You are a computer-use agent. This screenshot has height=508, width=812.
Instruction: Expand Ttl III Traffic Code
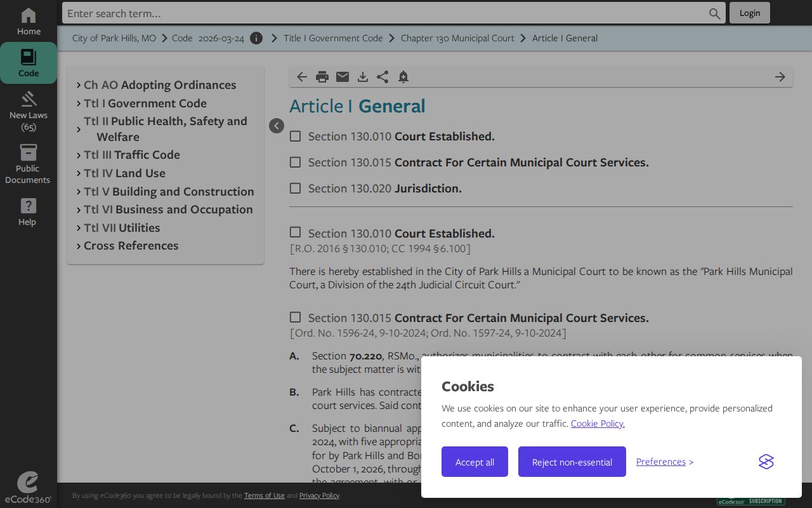tap(79, 155)
